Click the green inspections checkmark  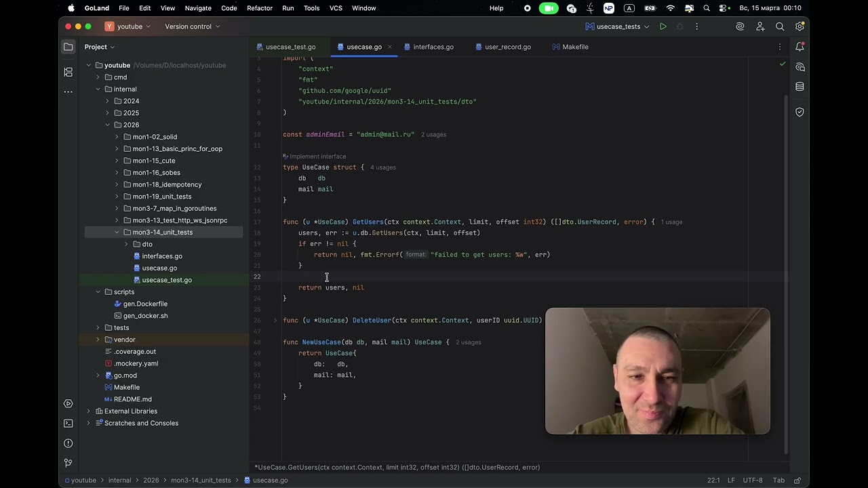[x=782, y=64]
